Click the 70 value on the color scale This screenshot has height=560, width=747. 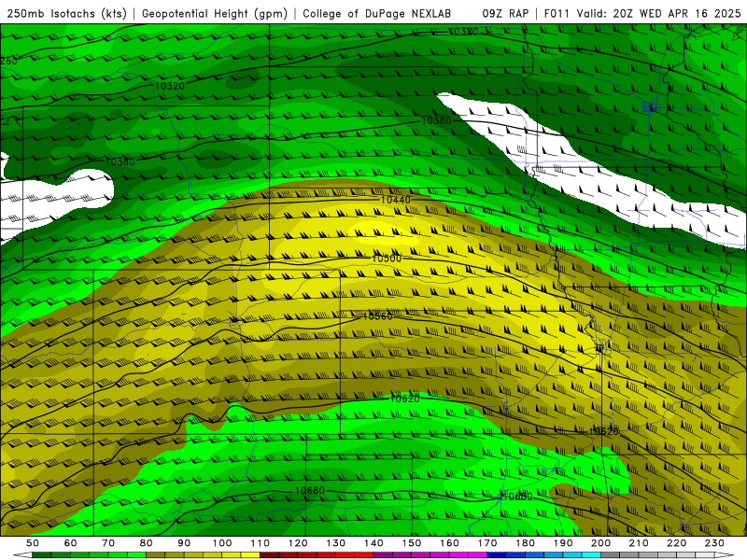(x=108, y=543)
